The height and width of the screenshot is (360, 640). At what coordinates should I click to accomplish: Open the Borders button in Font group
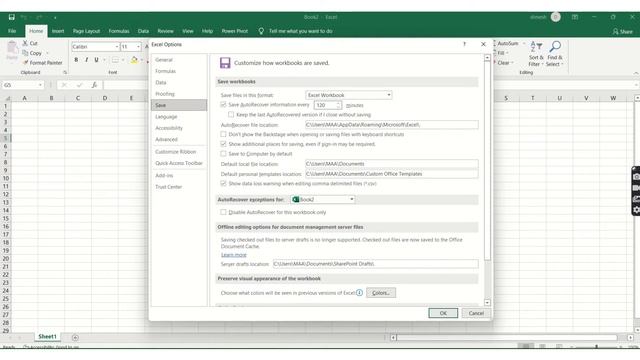click(115, 60)
